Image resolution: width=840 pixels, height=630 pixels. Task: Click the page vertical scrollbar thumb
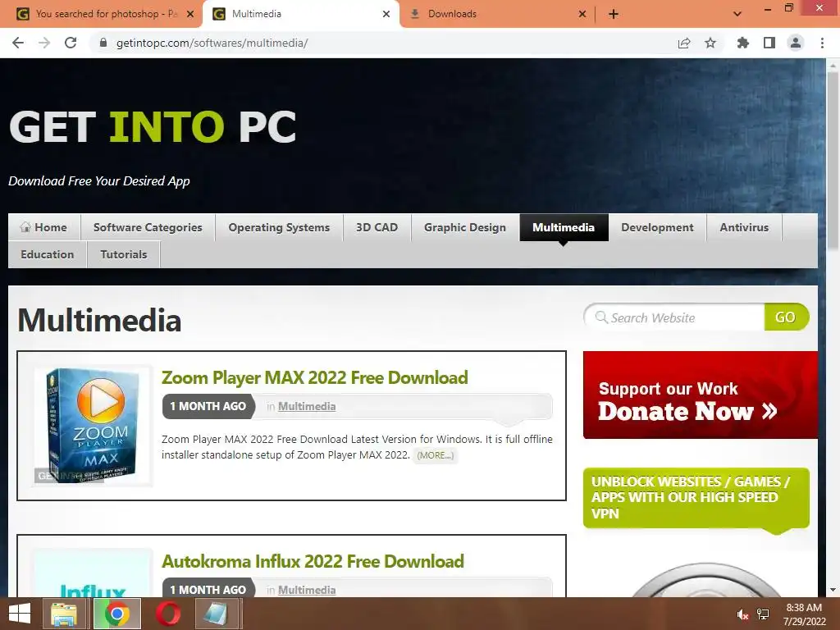click(833, 161)
